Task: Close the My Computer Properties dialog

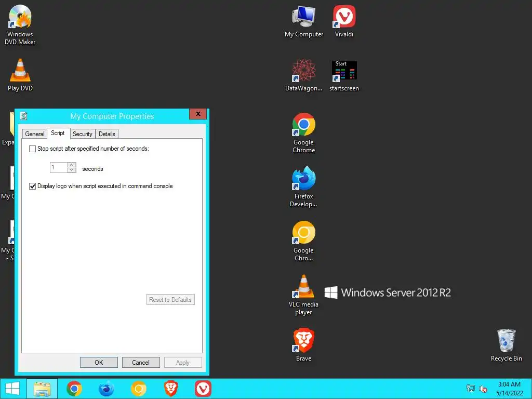Action: point(198,114)
